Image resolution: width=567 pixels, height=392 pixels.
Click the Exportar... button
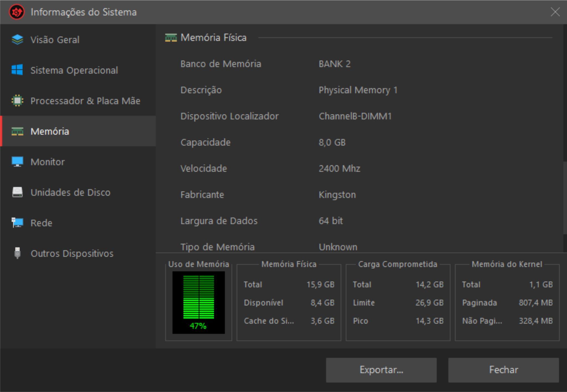[x=381, y=370]
